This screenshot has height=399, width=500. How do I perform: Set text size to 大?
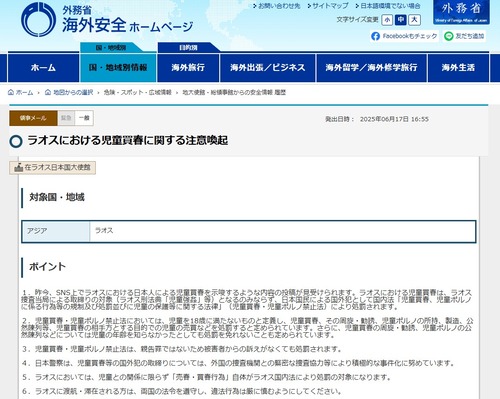point(414,20)
